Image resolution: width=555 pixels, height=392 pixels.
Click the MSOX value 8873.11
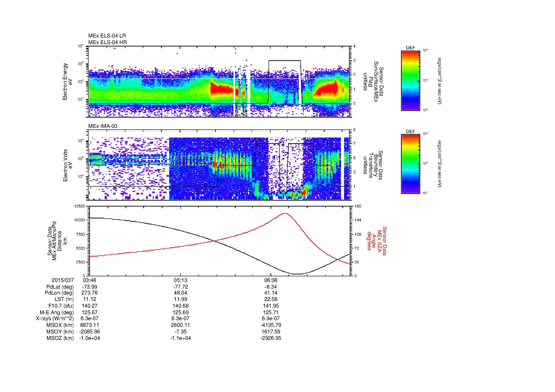(x=89, y=325)
